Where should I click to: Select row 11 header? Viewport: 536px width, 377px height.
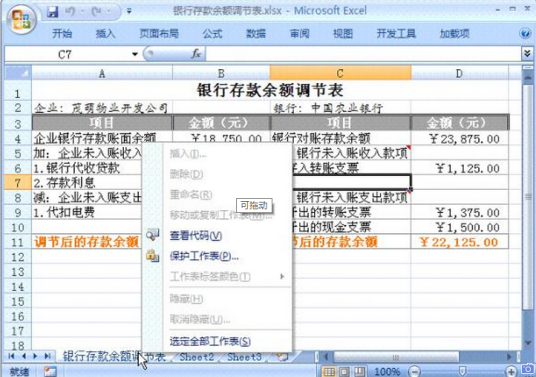click(x=18, y=242)
